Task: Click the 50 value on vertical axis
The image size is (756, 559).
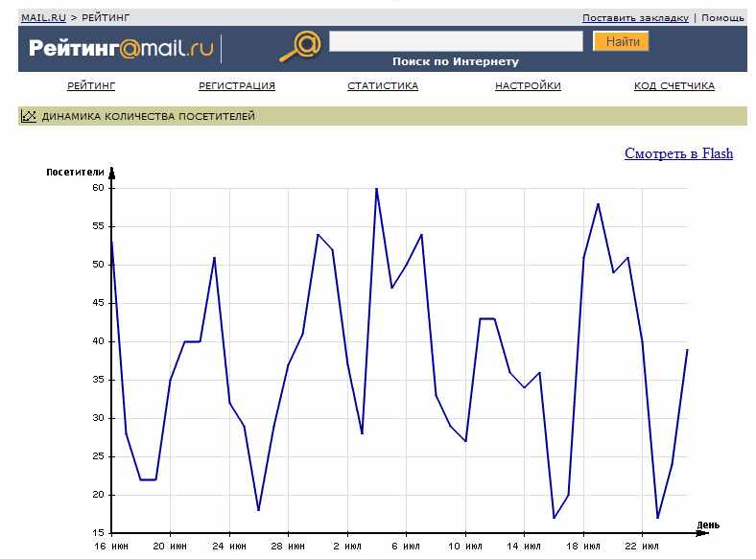Action: point(99,264)
